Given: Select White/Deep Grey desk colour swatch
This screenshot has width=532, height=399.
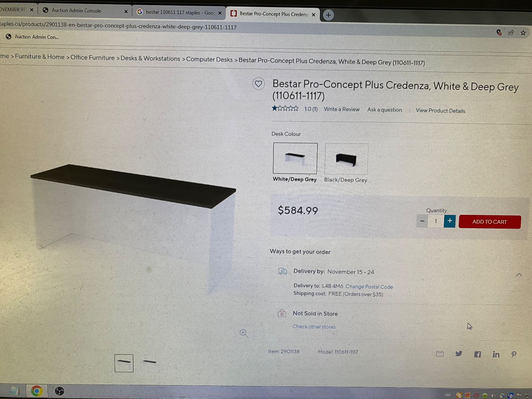Looking at the screenshot, I should (295, 158).
